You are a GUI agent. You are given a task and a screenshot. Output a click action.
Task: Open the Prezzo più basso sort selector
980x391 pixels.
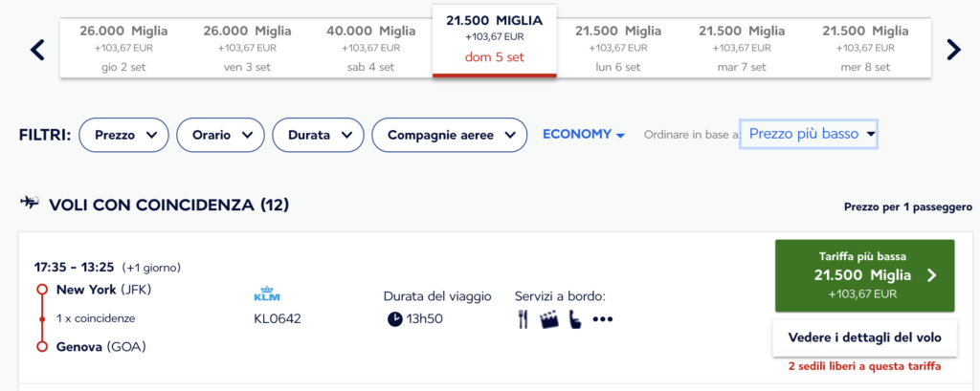[x=809, y=134]
